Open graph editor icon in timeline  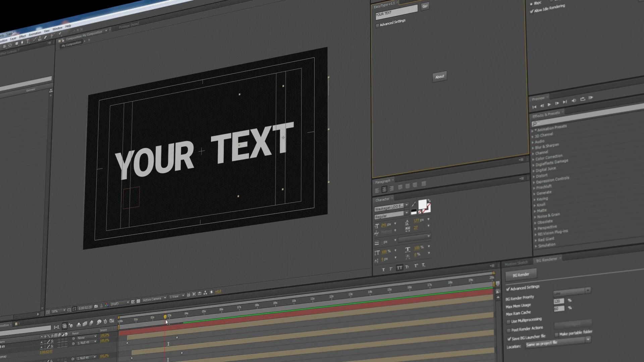click(x=112, y=321)
